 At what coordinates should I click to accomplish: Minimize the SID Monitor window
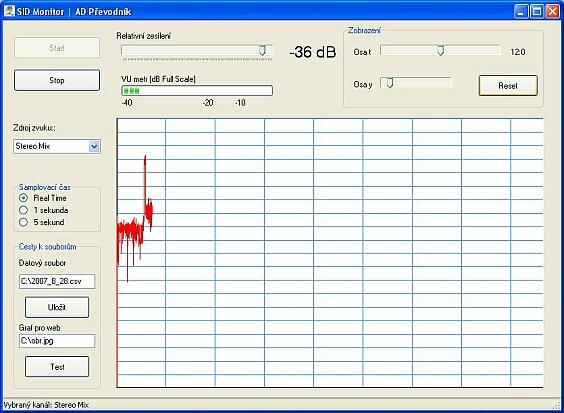(x=521, y=12)
